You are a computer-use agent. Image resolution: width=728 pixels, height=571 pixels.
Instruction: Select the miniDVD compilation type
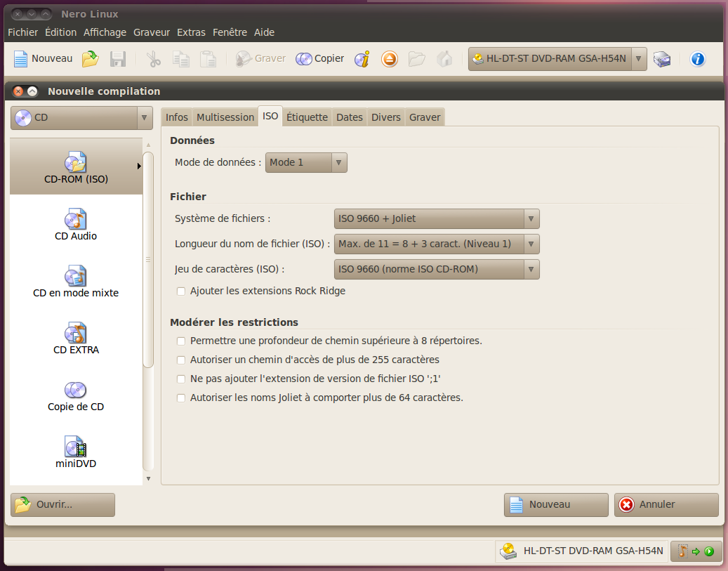click(x=76, y=452)
